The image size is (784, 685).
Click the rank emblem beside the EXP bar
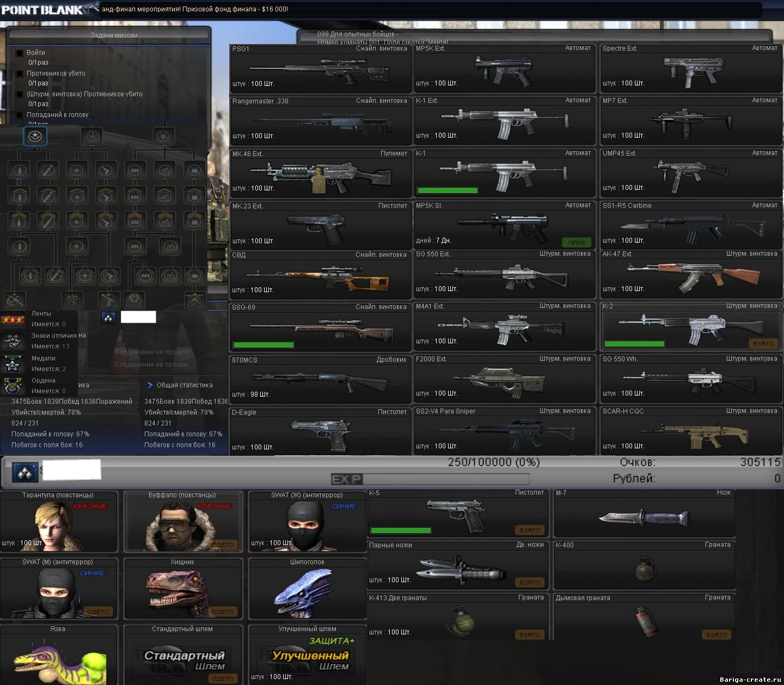coord(25,473)
